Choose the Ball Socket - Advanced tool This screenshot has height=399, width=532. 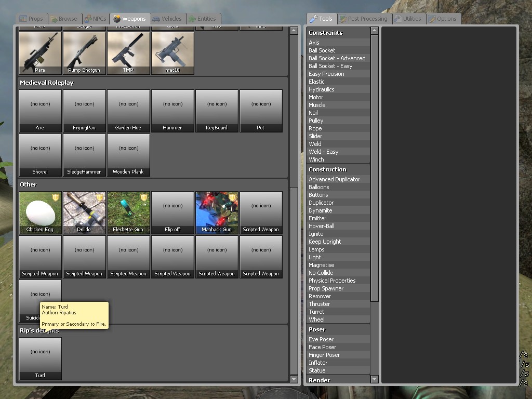[x=338, y=58]
